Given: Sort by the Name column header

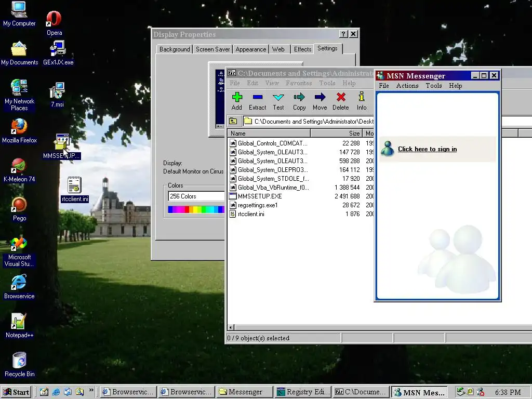Looking at the screenshot, I should click(x=269, y=134).
